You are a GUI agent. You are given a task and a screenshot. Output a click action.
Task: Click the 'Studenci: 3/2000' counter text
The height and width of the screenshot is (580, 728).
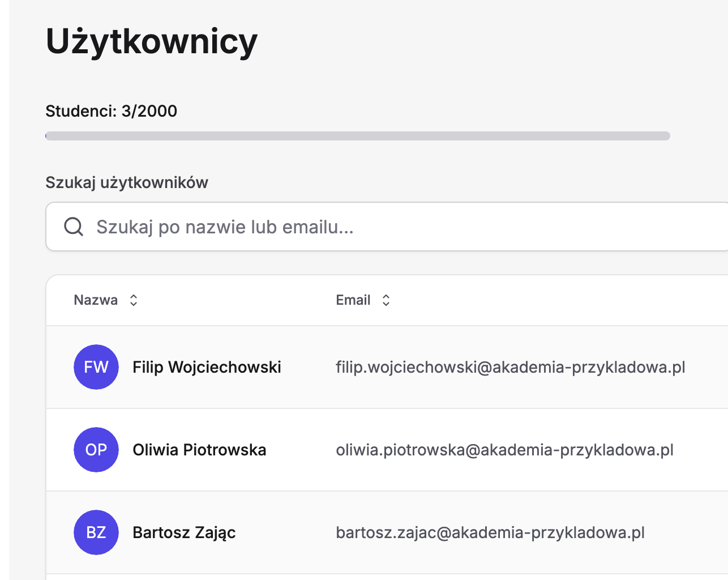pyautogui.click(x=112, y=111)
